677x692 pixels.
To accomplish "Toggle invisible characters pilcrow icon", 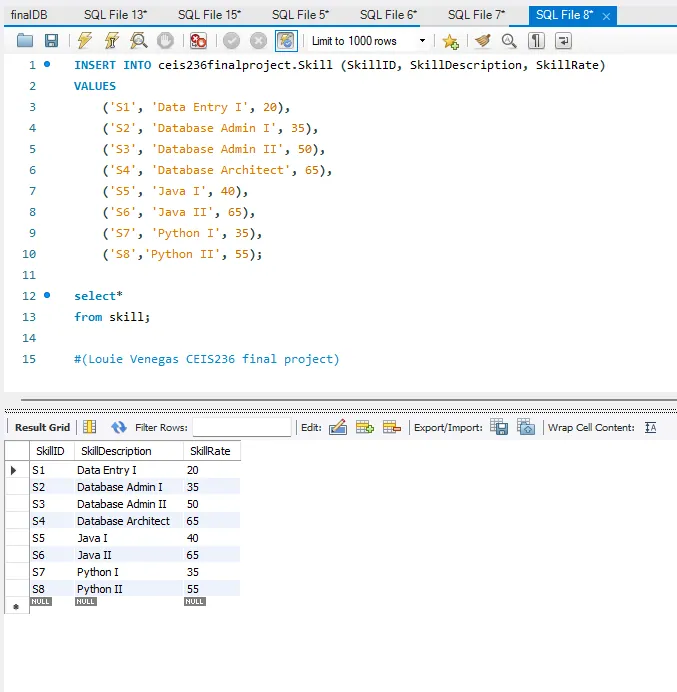I will point(536,41).
